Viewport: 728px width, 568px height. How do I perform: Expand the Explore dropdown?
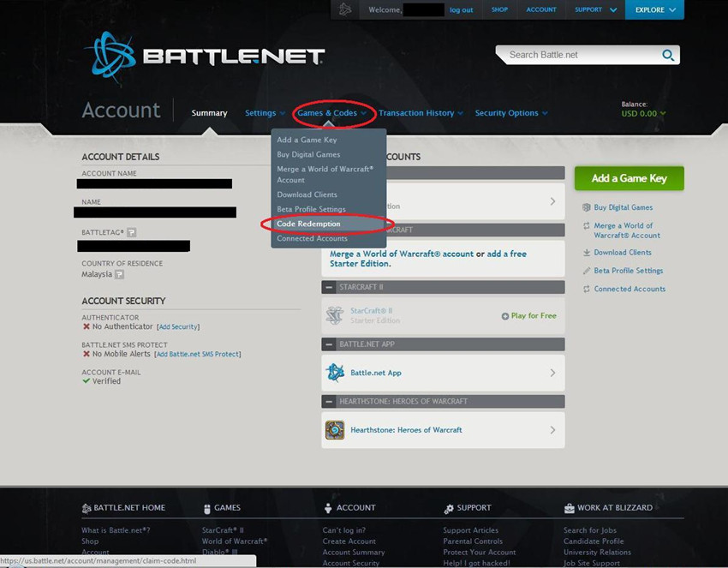(654, 9)
